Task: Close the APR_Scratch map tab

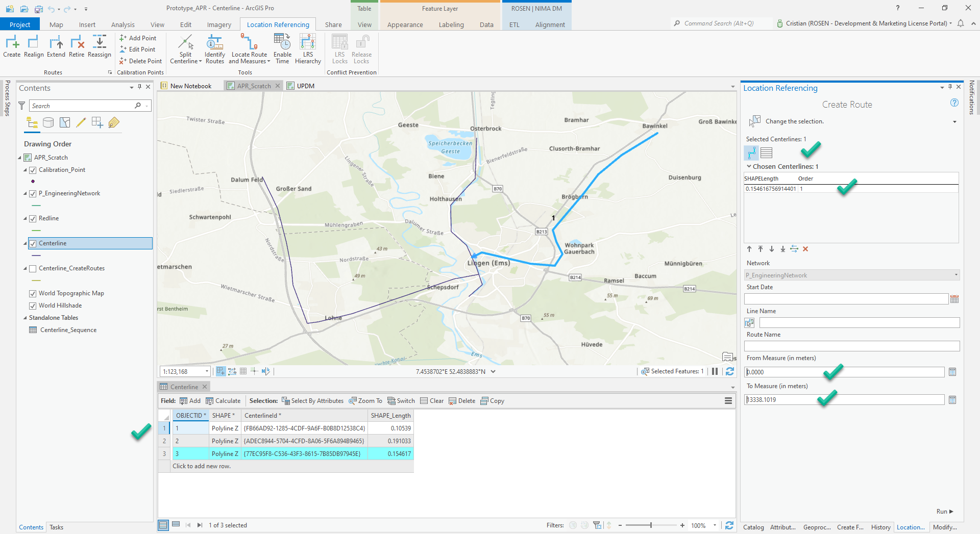Action: [x=278, y=86]
